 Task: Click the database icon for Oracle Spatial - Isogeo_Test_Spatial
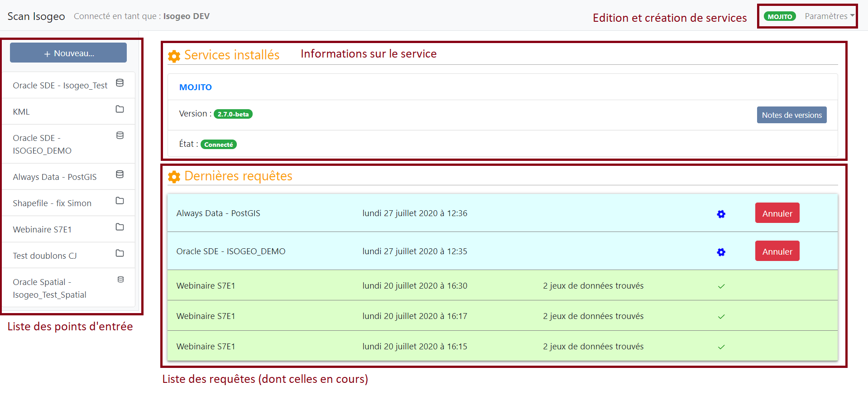[120, 280]
